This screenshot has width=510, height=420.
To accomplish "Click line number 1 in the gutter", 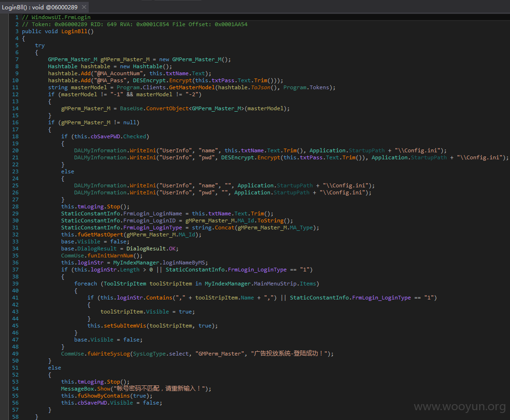I will [x=17, y=17].
